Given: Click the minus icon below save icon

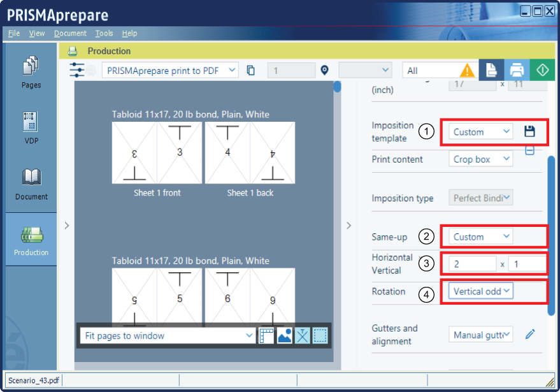Looking at the screenshot, I should pyautogui.click(x=529, y=150).
